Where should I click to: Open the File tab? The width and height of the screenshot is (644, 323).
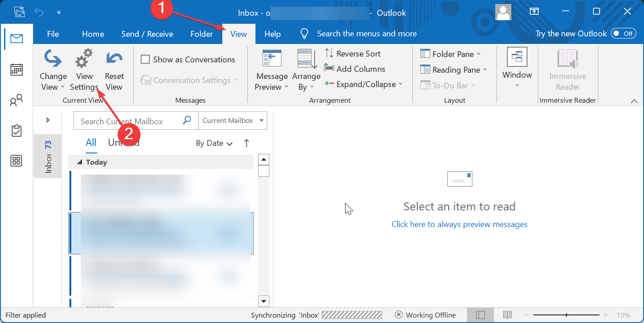(53, 34)
